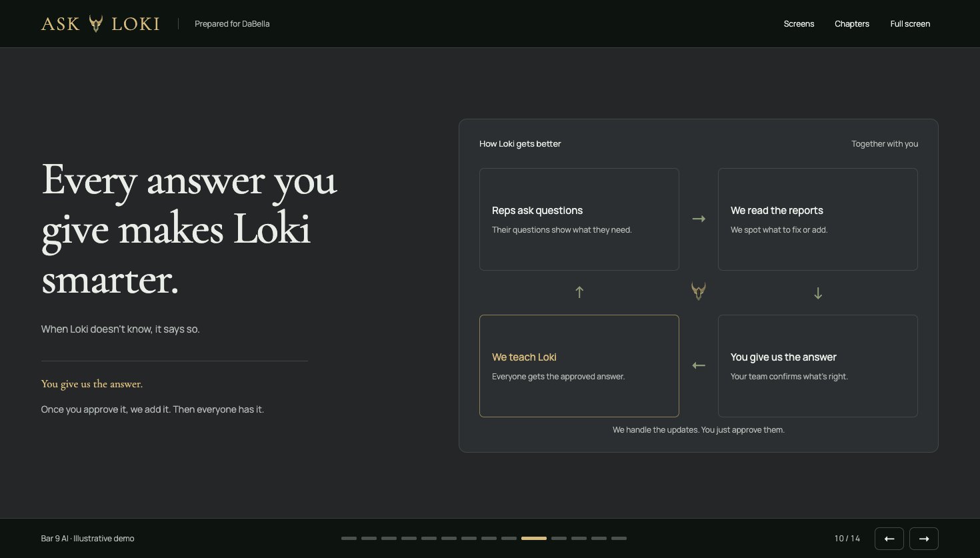Click the Loki emblem at the diagram center
Image resolution: width=980 pixels, height=558 pixels.
698,291
